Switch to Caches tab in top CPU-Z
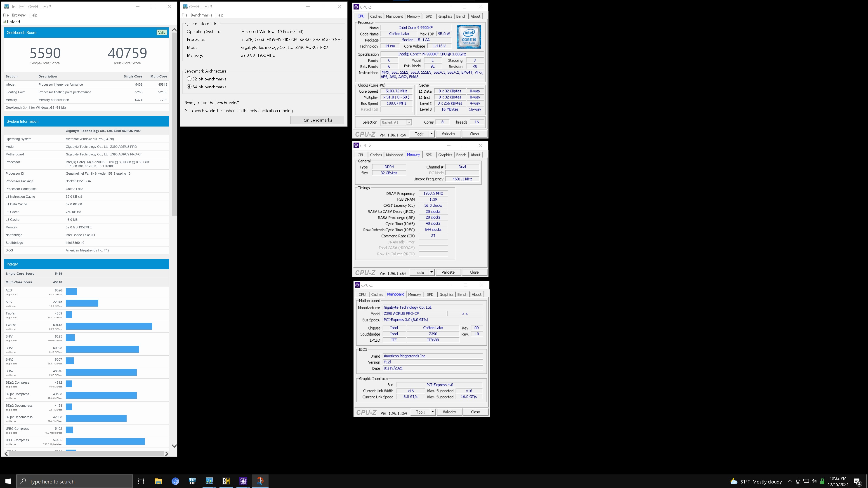Viewport: 868px width, 488px height. coord(376,16)
